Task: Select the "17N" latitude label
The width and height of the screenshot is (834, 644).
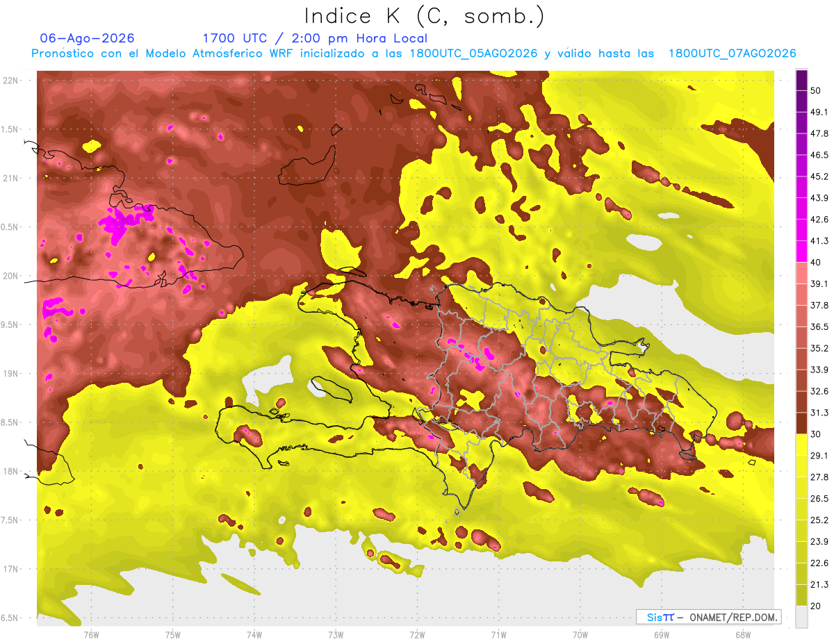Action: tap(11, 569)
